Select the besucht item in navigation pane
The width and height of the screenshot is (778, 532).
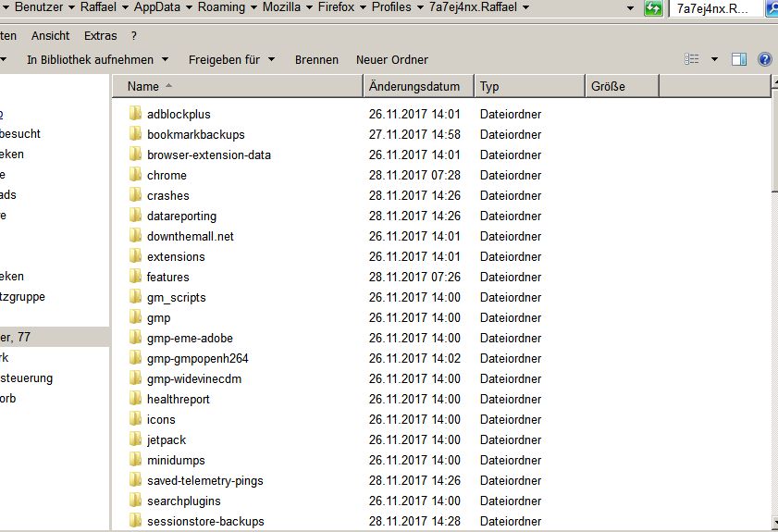(20, 133)
